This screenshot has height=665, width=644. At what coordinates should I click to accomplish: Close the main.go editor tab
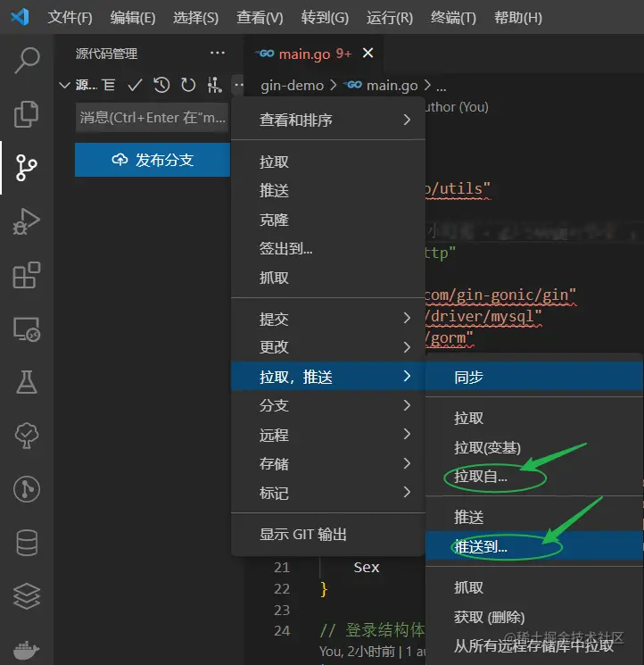tap(367, 53)
